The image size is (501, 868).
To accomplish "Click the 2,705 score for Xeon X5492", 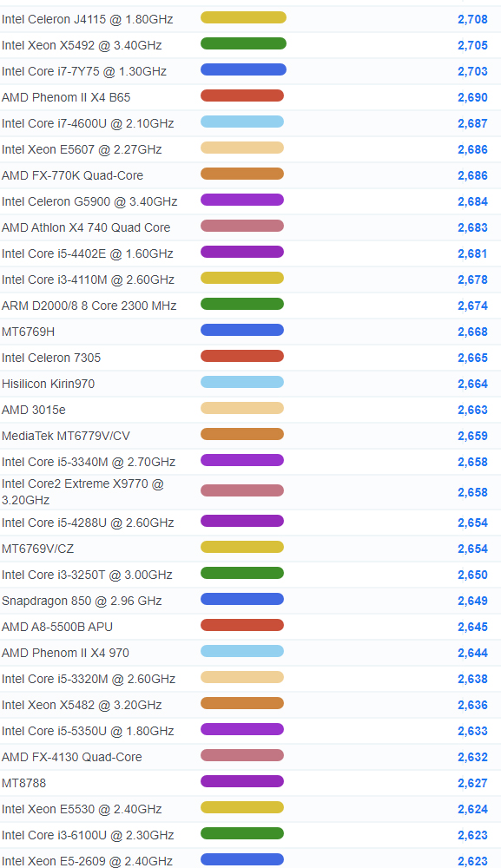I will pos(472,45).
